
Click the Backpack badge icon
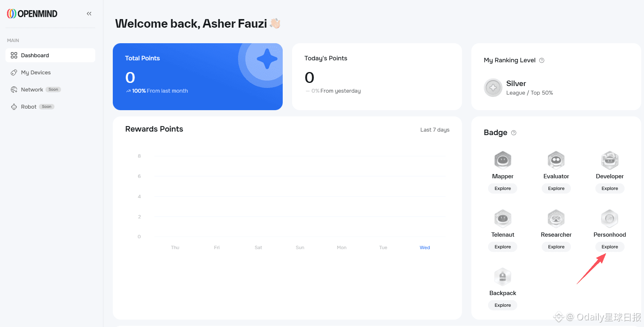[x=503, y=277]
